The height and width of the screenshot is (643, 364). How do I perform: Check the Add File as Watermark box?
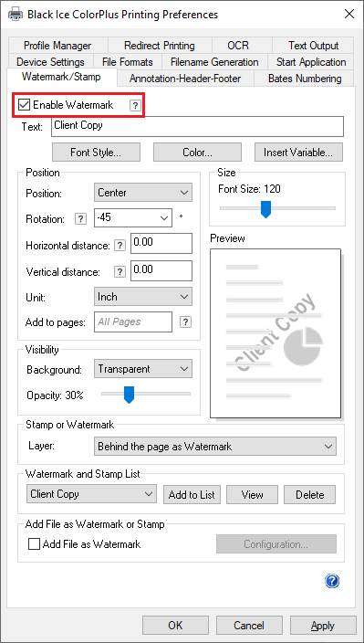(34, 544)
